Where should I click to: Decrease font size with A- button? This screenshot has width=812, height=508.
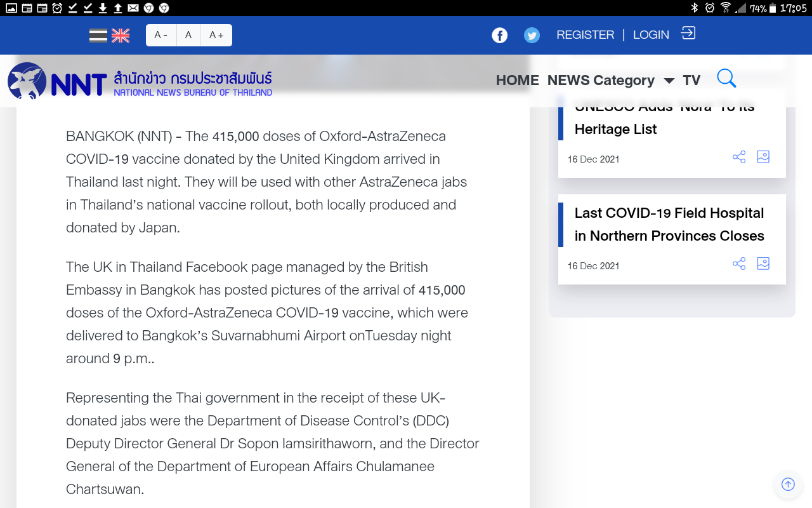pyautogui.click(x=161, y=36)
